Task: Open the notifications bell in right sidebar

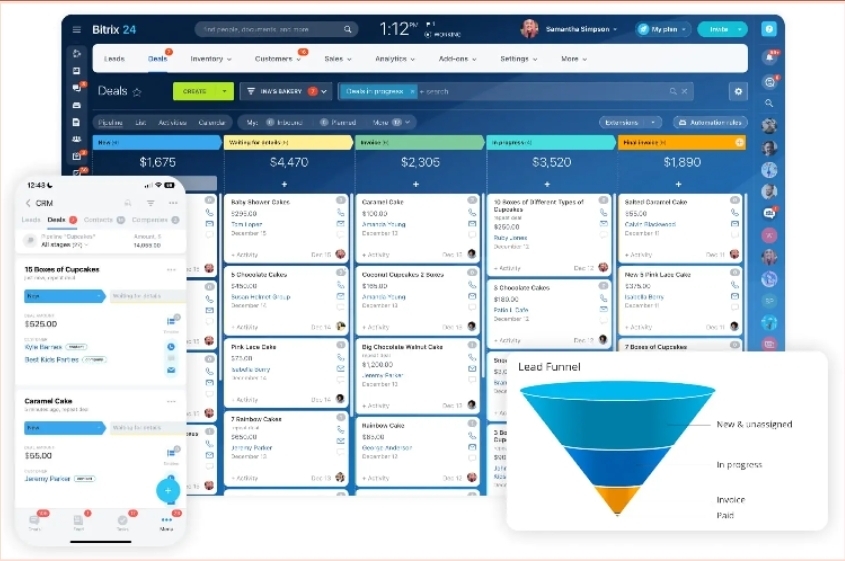Action: [768, 58]
